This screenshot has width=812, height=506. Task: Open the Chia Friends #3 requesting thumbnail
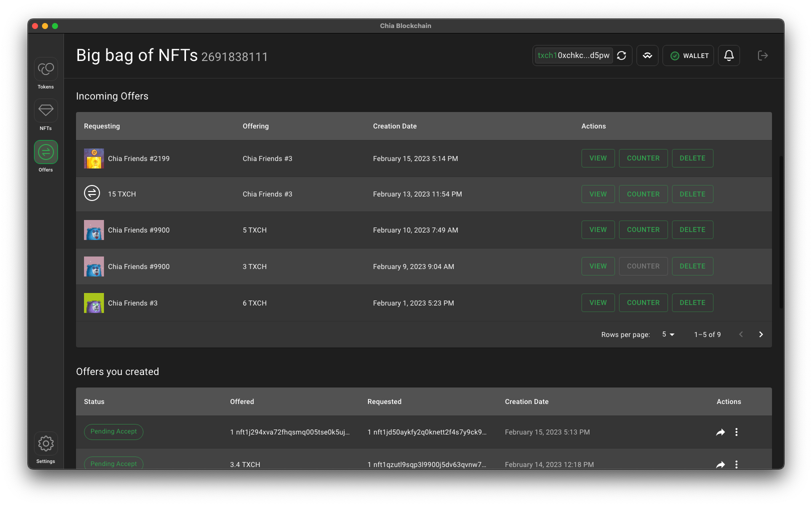coord(94,303)
